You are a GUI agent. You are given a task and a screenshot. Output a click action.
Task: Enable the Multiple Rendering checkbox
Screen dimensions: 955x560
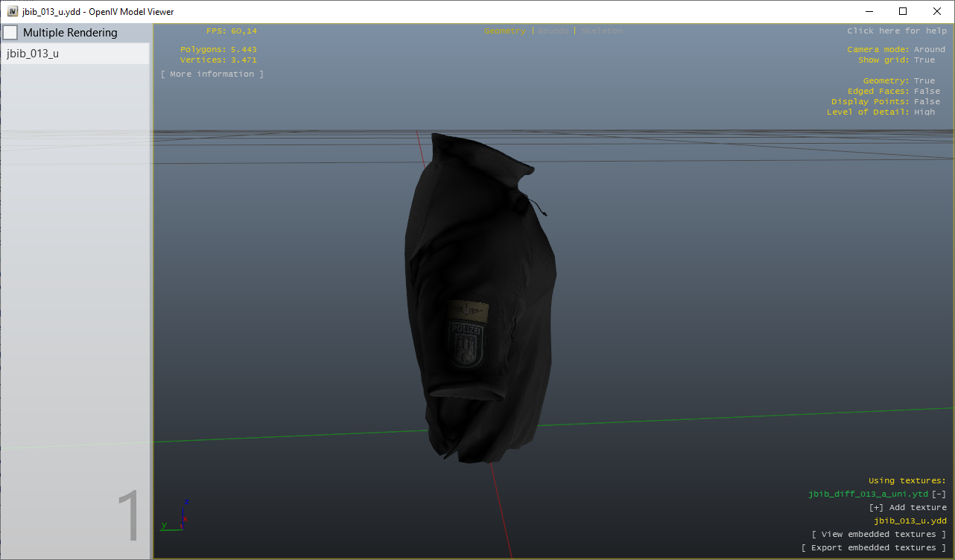[11, 33]
